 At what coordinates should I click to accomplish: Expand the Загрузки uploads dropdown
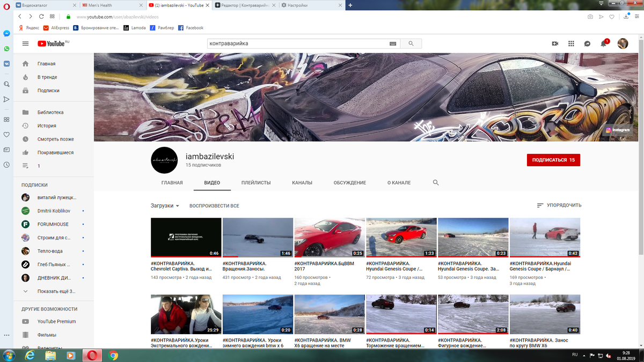pos(165,205)
